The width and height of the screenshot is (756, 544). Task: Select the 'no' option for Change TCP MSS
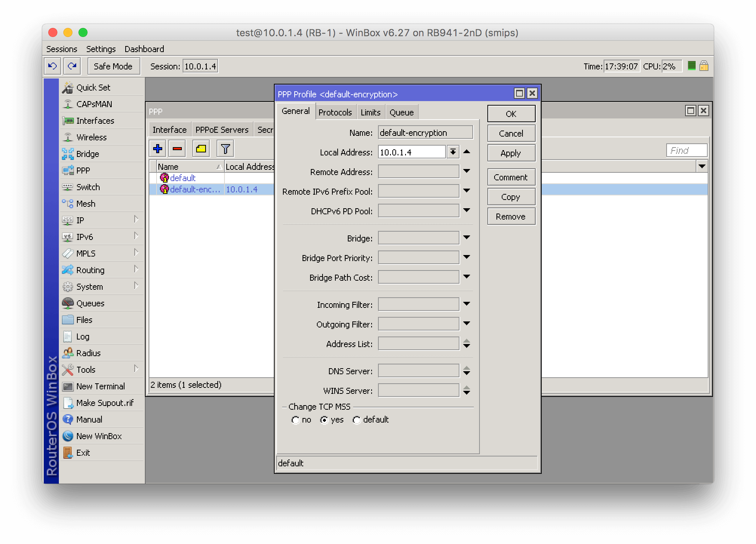click(x=296, y=420)
